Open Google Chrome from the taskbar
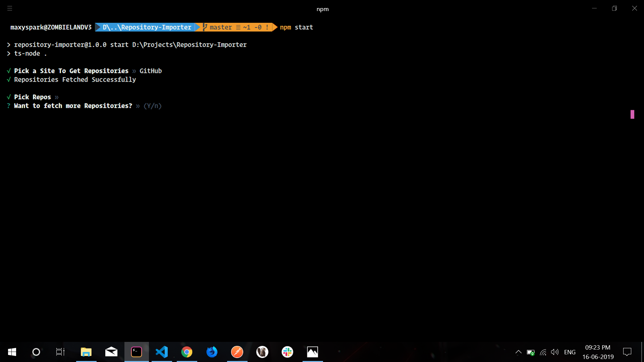This screenshot has height=362, width=644. tap(187, 352)
